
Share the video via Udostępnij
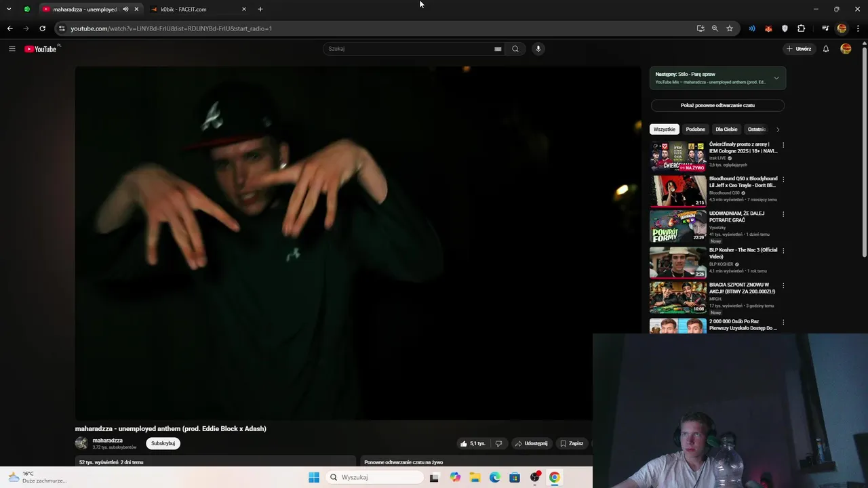click(x=531, y=443)
